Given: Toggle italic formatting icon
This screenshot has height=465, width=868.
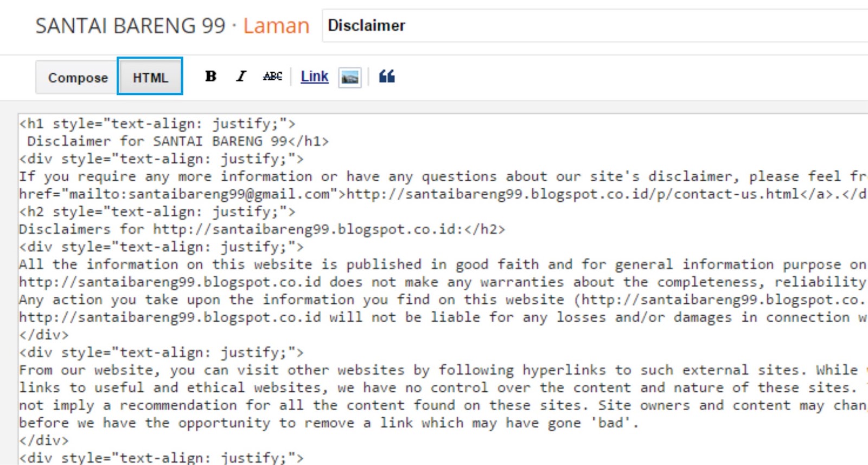Looking at the screenshot, I should click(241, 77).
